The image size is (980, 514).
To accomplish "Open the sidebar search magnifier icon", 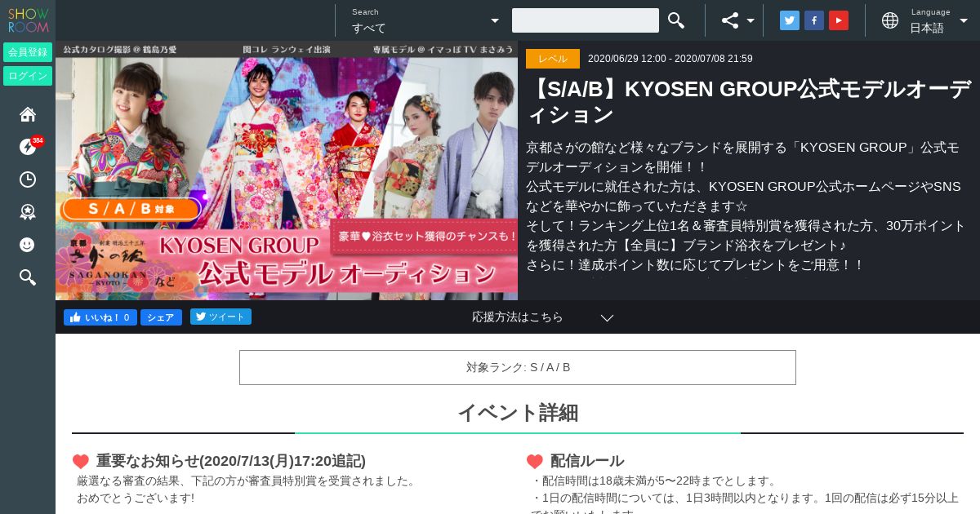I will click(28, 277).
